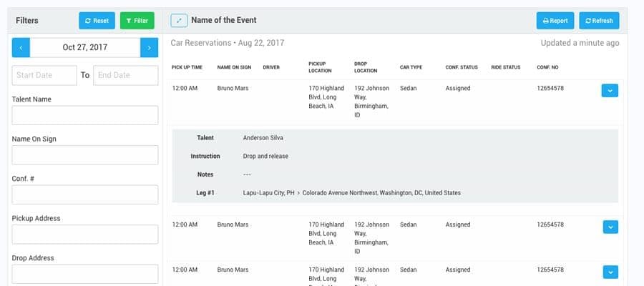Click Name of the Event title
This screenshot has width=644, height=286.
point(224,20)
